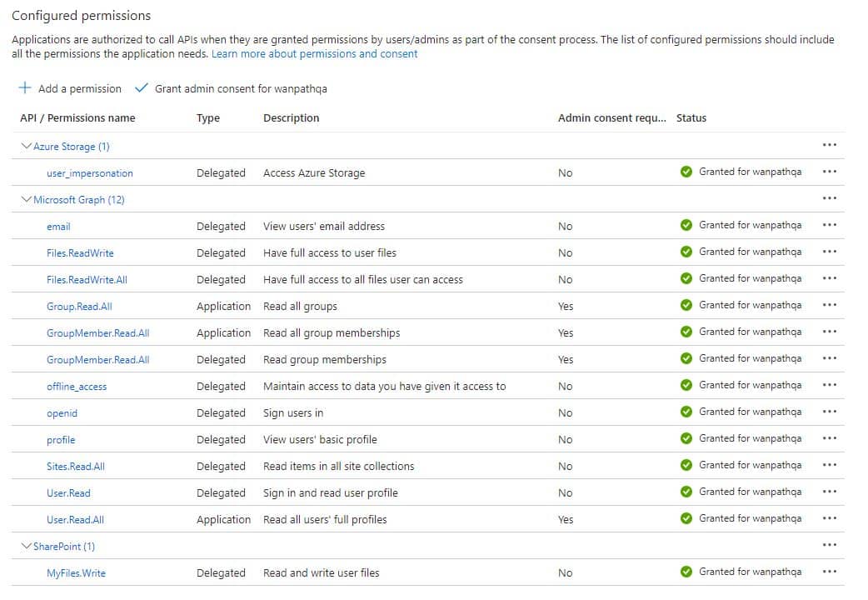Viewport: 868px width, 600px height.
Task: Open ellipsis menu for Files.ReadWrite.All row
Action: point(828,279)
